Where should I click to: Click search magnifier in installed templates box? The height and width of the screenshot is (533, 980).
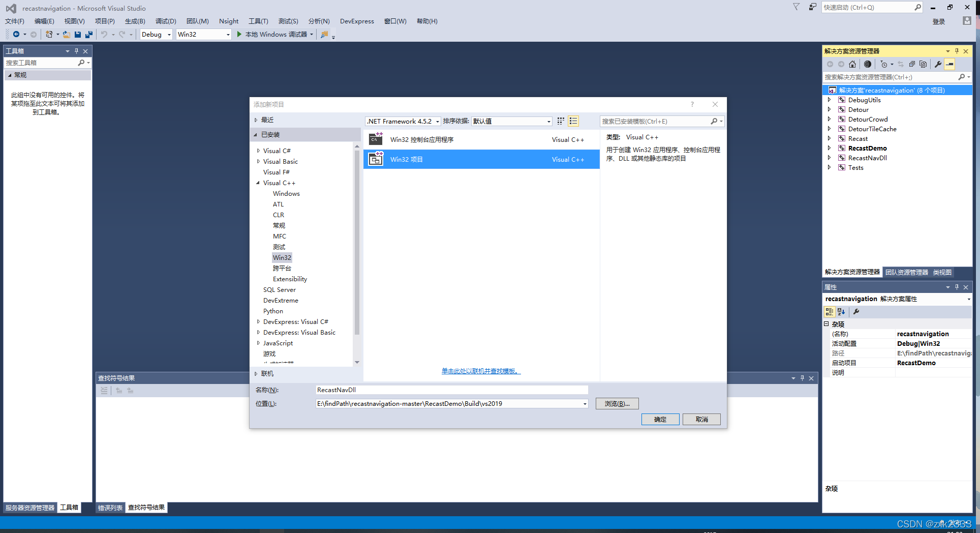coord(714,121)
